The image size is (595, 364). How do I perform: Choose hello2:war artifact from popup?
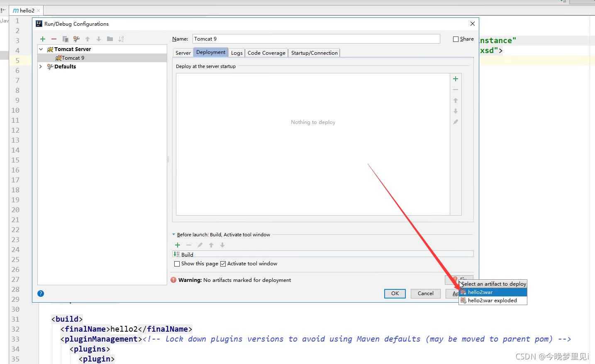[x=493, y=292]
